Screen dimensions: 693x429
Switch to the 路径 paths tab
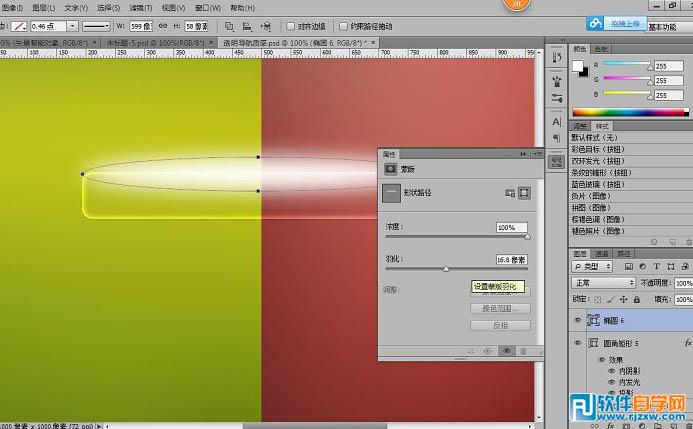tap(623, 254)
